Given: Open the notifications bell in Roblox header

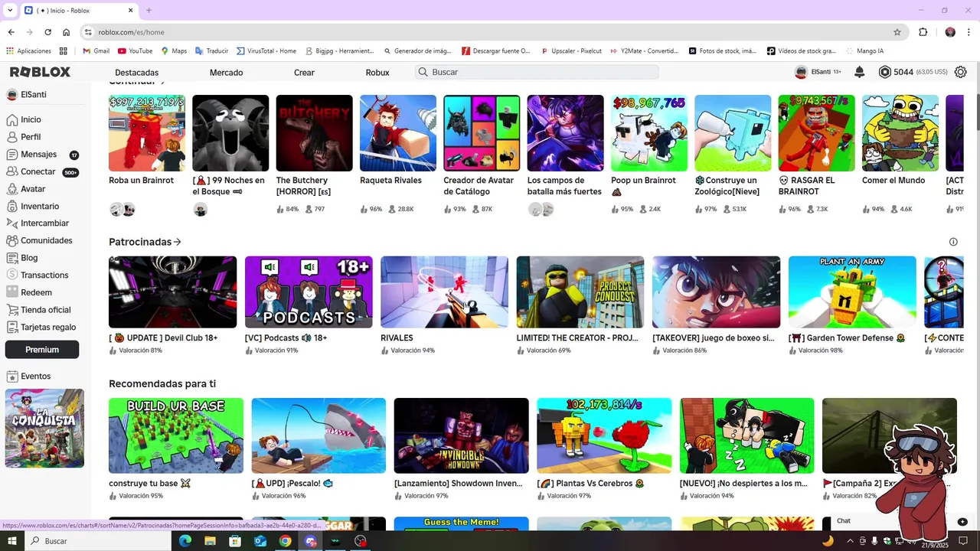Looking at the screenshot, I should coord(859,72).
